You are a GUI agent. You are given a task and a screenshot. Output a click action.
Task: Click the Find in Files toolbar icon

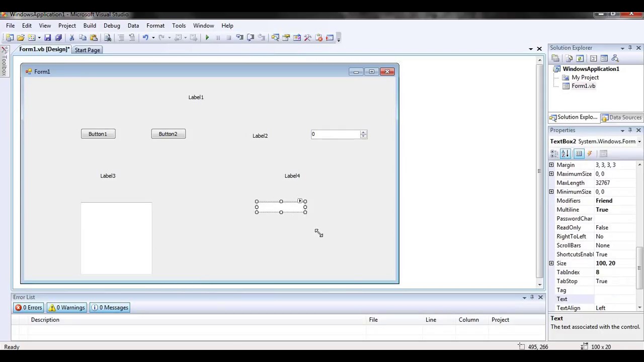108,38
